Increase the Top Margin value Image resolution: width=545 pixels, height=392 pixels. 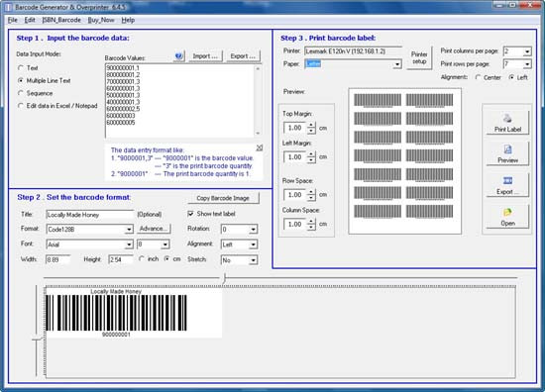point(311,125)
